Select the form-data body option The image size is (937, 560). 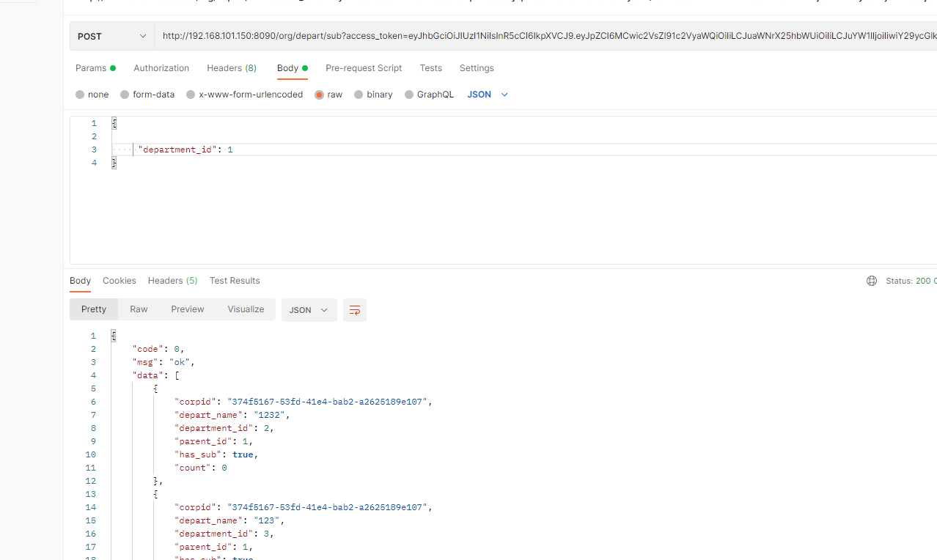[147, 95]
